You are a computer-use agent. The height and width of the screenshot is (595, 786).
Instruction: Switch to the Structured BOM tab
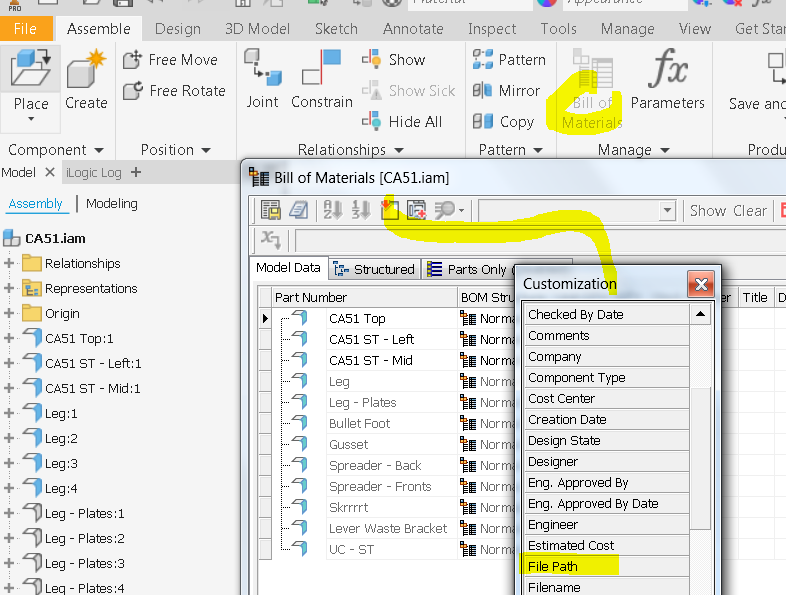374,269
